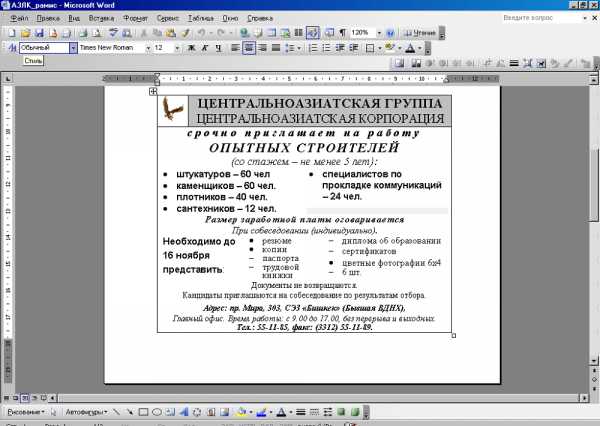The height and width of the screenshot is (426, 600).
Task: Open the borders dropdown arrow
Action: 380,48
